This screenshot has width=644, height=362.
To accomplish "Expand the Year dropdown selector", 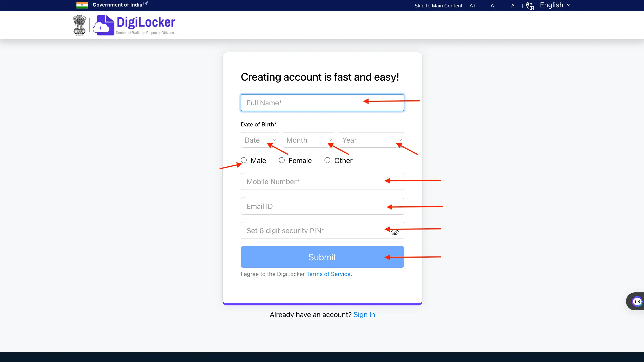I will click(371, 140).
